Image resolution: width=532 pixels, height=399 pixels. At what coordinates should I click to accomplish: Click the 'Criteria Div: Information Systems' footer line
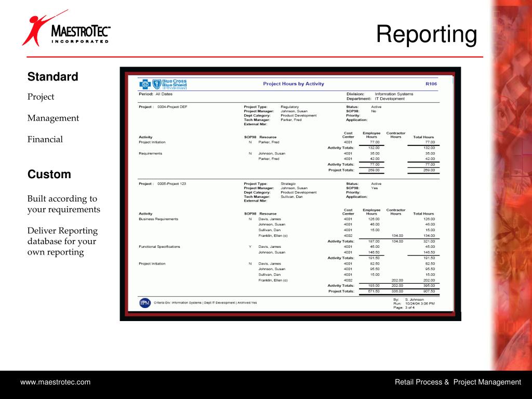click(x=205, y=303)
